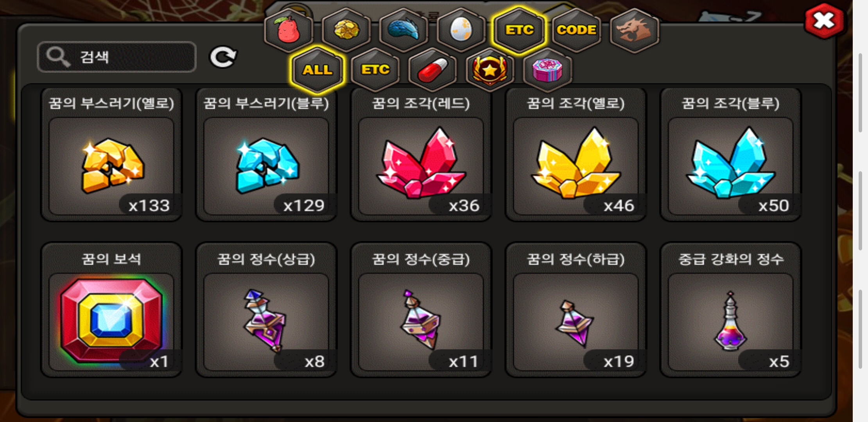Image resolution: width=868 pixels, height=422 pixels.
Task: Open the CODE tab
Action: pyautogui.click(x=576, y=30)
